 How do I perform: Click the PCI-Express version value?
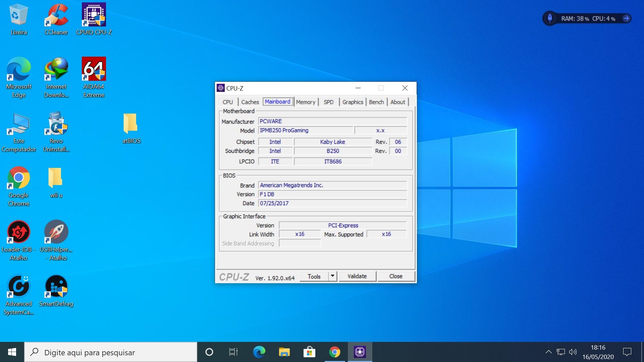click(343, 226)
